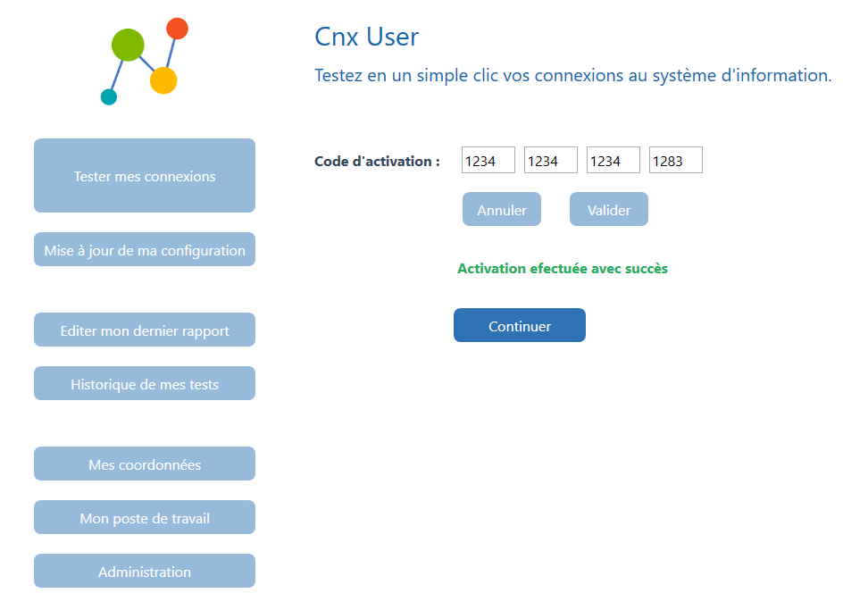Click the activation code field containing 1283

coord(676,161)
